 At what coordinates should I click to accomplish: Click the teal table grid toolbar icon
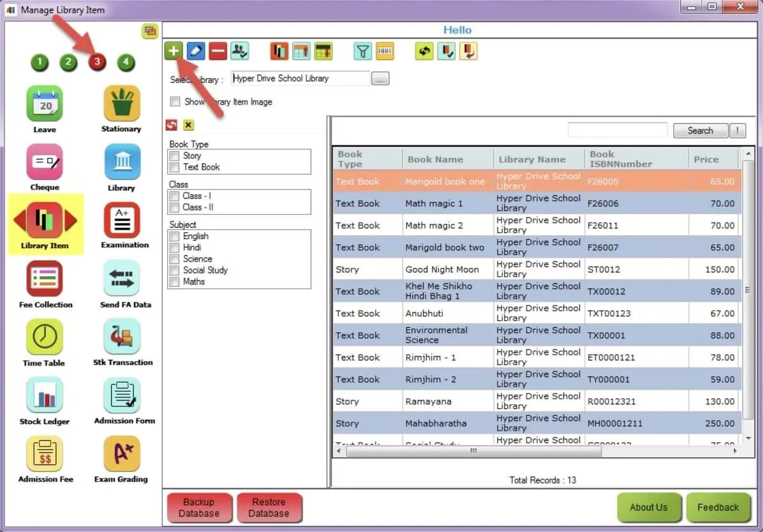click(301, 50)
